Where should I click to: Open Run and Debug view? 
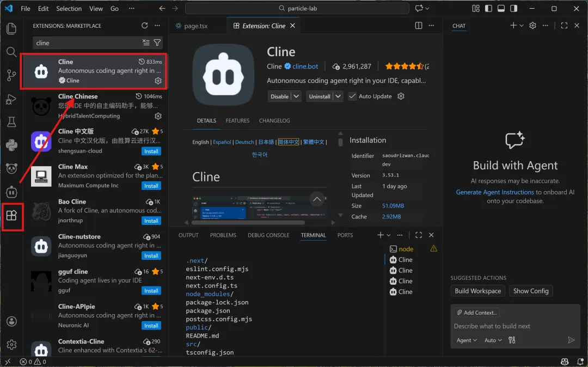click(11, 99)
